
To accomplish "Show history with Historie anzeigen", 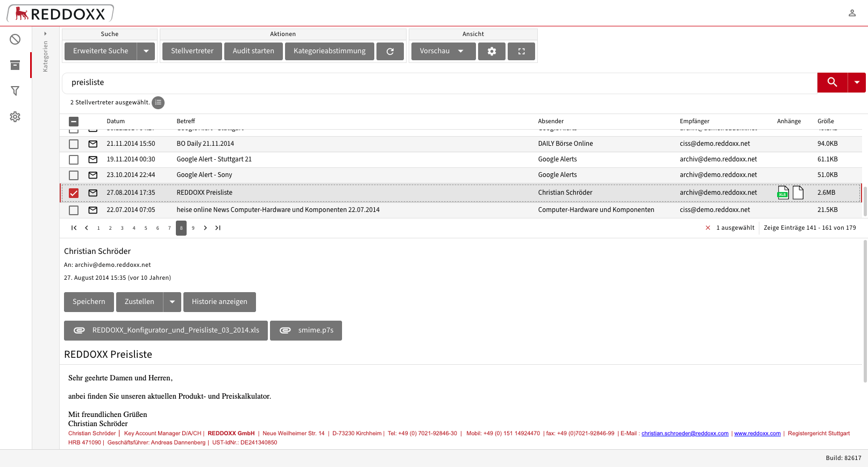I will 219,302.
